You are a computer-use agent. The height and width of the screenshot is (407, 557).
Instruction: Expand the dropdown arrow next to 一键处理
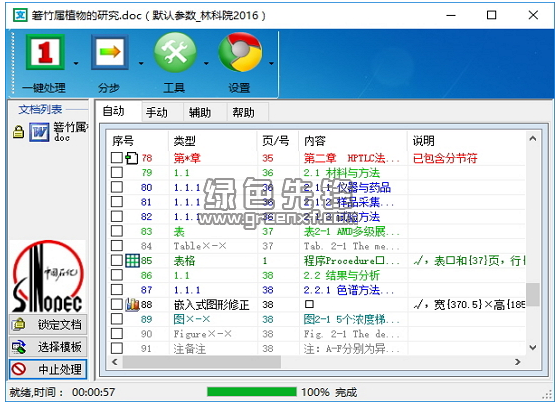click(76, 64)
